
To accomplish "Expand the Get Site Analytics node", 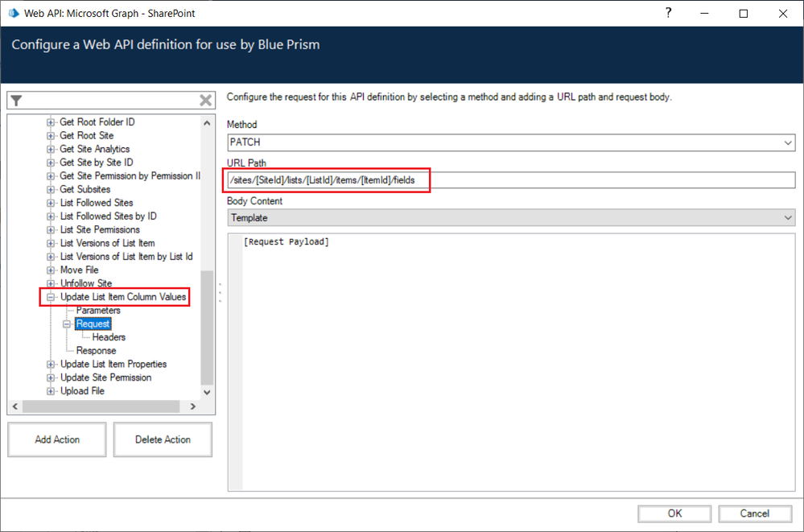I will [x=50, y=149].
